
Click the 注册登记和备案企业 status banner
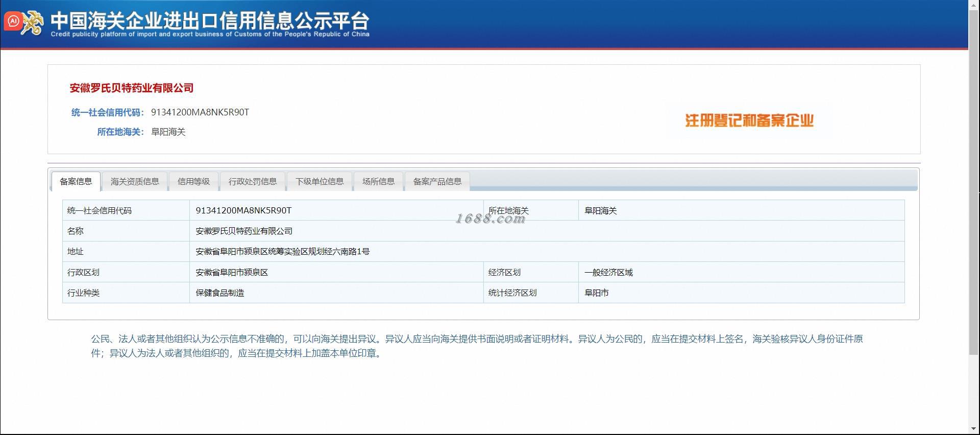749,120
